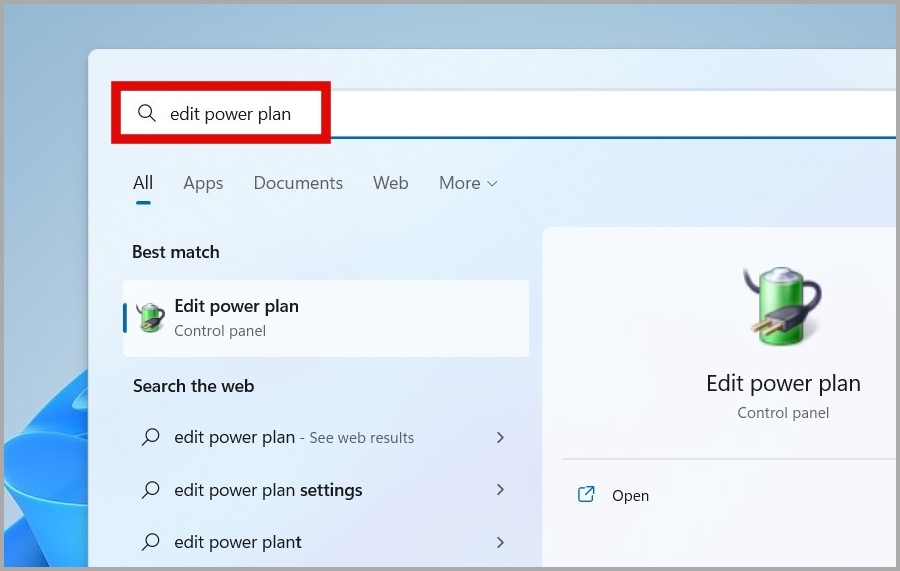Screen dimensions: 900x571
Task: Switch to the Apps tab
Action: [x=203, y=183]
